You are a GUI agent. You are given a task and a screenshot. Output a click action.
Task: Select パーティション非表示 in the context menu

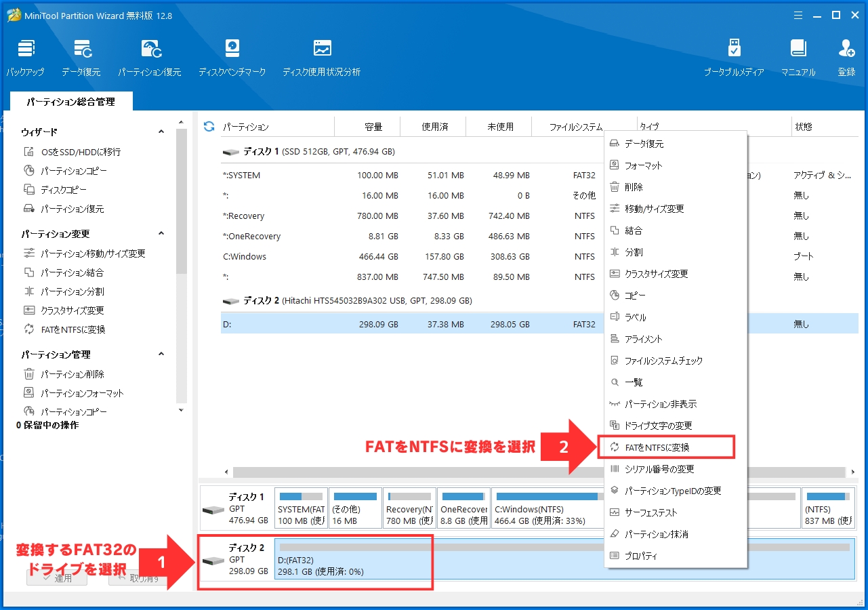click(x=676, y=404)
